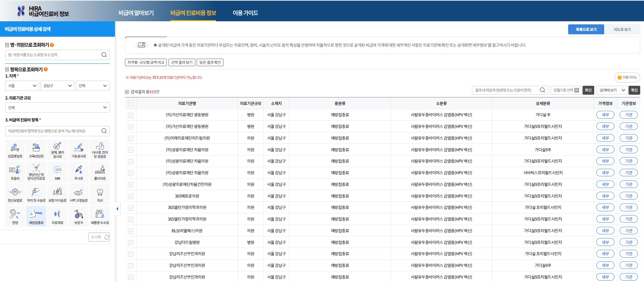
Task: Check the 365열린가정의학과의원 가다실 프리필드시린지 row checkbox
Action: [130, 208]
